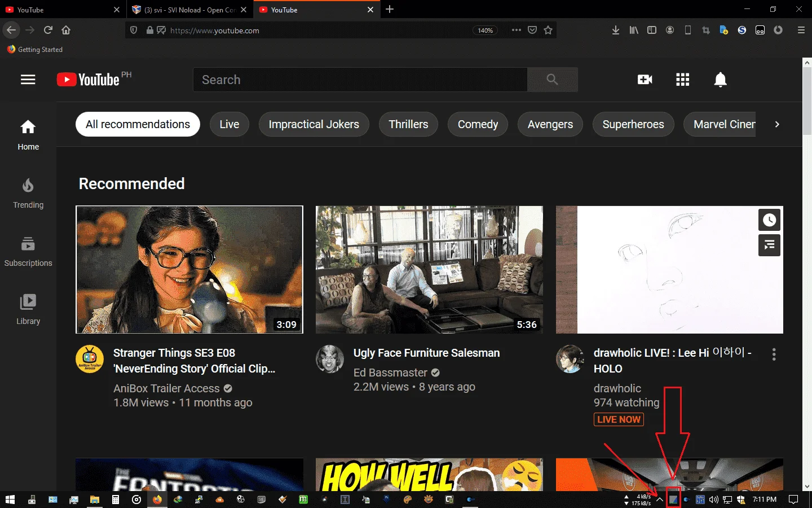Open the Firefox application menu
The width and height of the screenshot is (812, 508).
pos(801,30)
